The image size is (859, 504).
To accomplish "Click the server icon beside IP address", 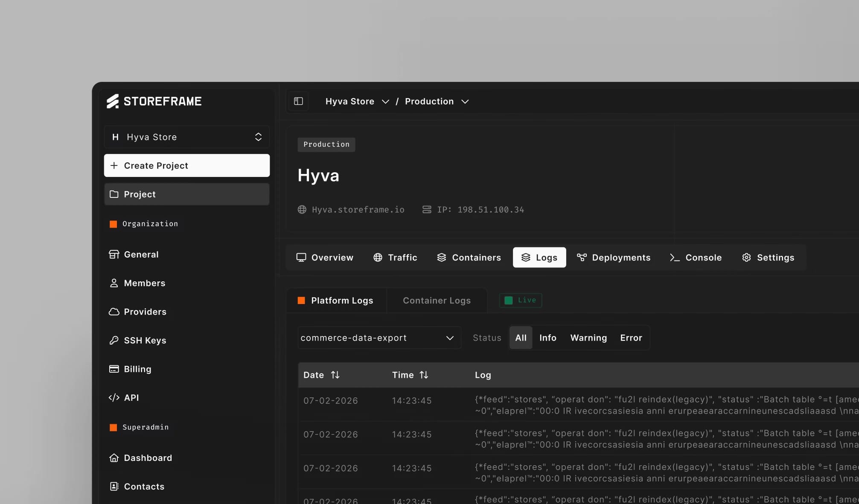I will [427, 209].
